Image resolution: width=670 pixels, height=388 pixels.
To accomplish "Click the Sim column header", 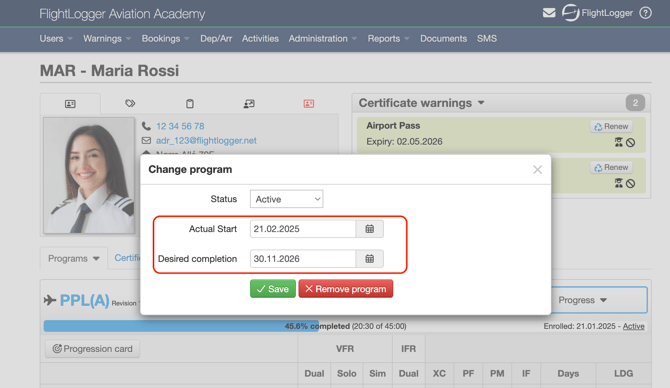I will [x=377, y=373].
